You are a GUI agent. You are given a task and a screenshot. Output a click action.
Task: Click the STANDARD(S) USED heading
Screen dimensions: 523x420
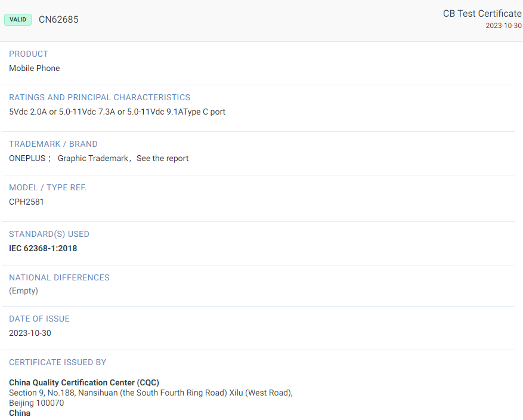point(49,234)
